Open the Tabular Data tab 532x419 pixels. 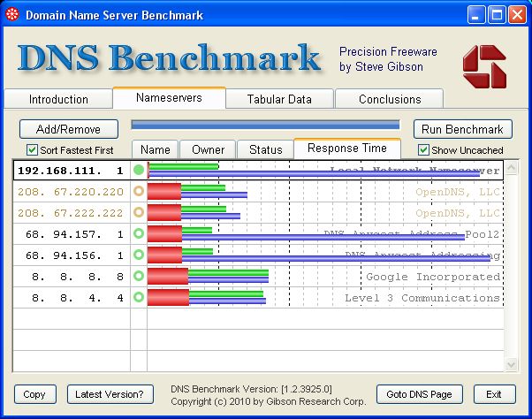click(x=280, y=99)
